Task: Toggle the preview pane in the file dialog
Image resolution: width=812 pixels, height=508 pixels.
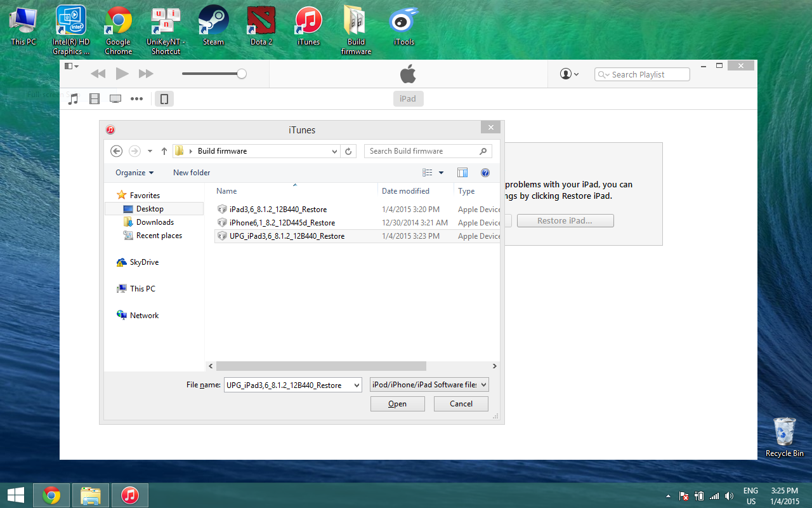Action: (462, 172)
